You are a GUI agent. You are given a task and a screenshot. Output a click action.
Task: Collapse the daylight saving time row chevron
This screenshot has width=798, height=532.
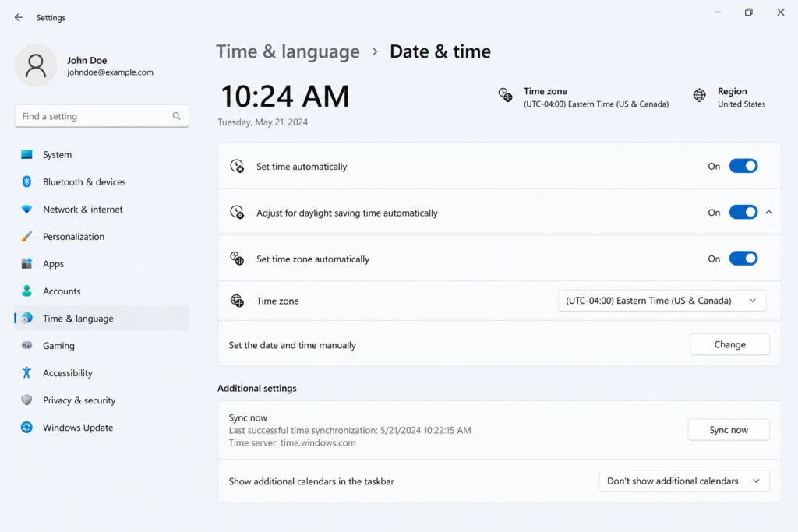coord(769,212)
